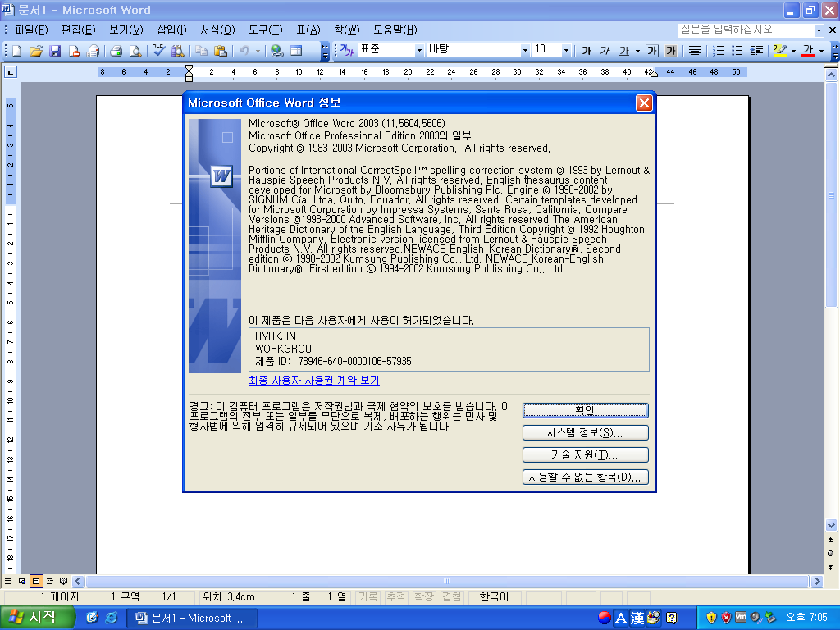Expand the Undo history dropdown arrow
This screenshot has width=840, height=630.
click(x=258, y=51)
